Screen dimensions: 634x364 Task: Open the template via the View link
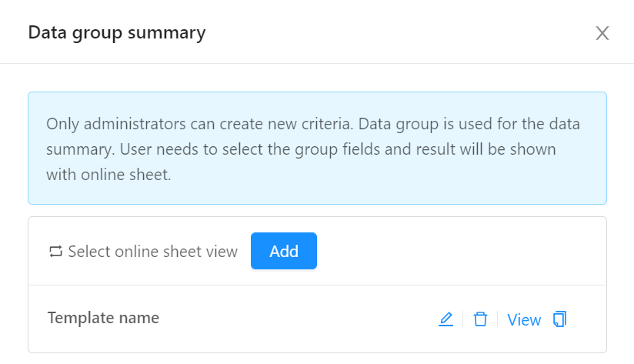pyautogui.click(x=524, y=320)
